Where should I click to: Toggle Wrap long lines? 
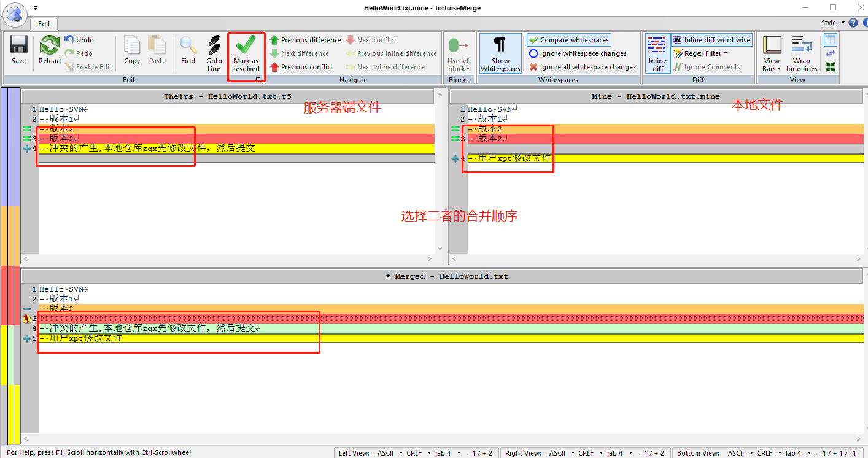(x=802, y=54)
